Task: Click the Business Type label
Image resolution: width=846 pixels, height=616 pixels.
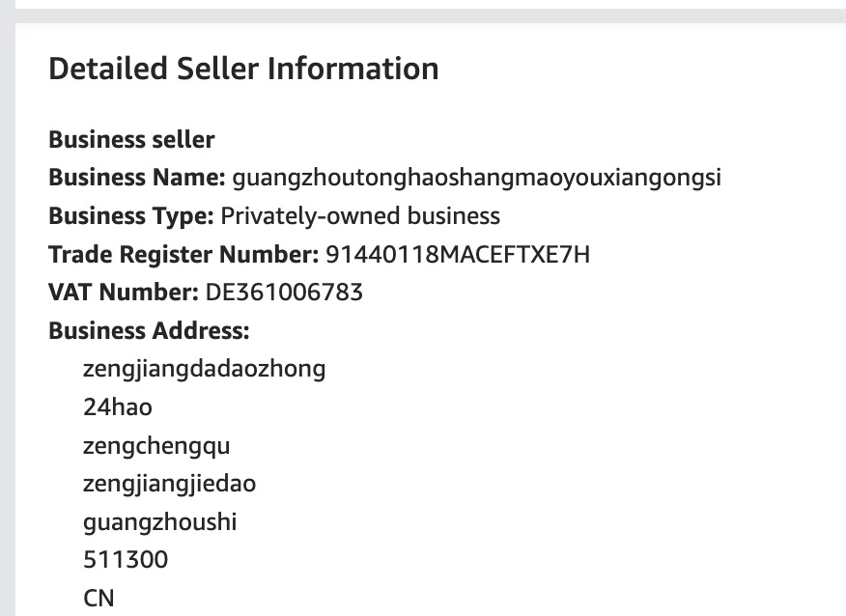Action: coord(131,215)
